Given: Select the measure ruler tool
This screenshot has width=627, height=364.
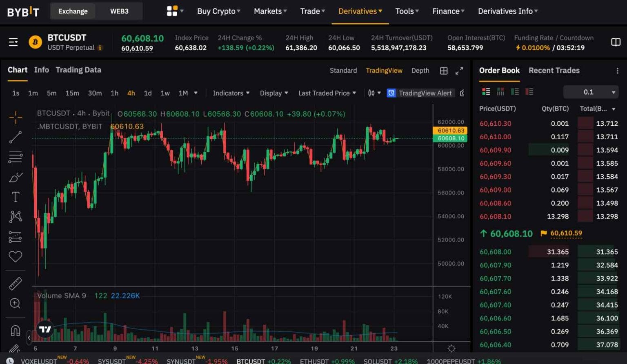Looking at the screenshot, I should point(16,283).
